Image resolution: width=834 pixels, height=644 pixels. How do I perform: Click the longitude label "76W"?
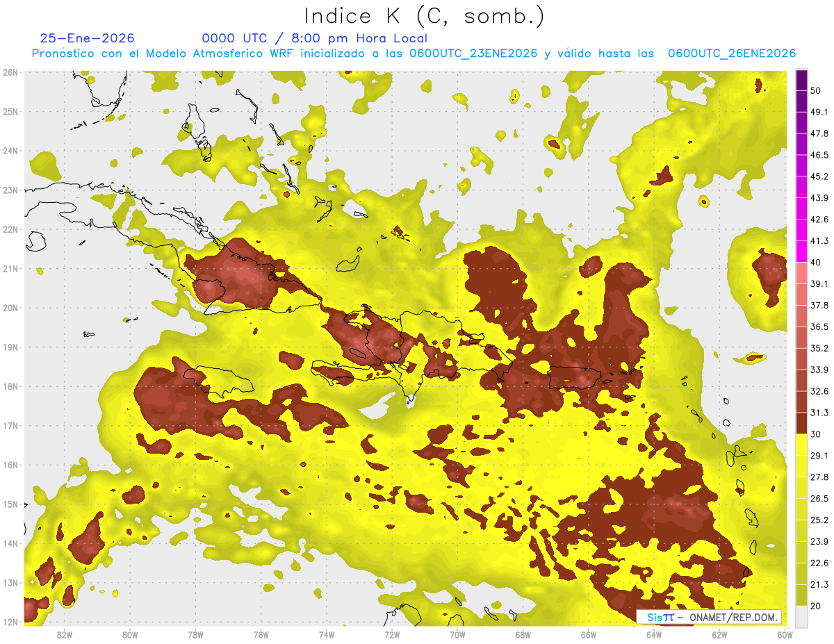point(261,635)
